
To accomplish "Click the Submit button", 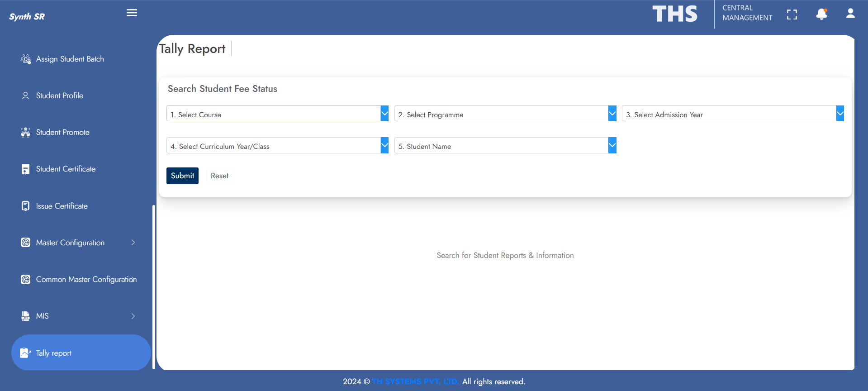I will pyautogui.click(x=182, y=176).
